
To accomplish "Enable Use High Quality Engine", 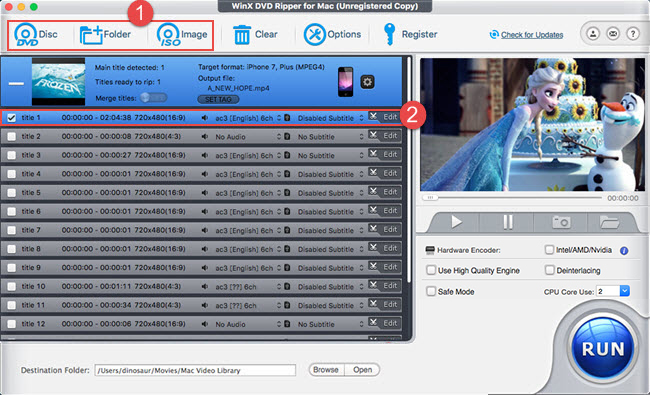I will tap(431, 270).
